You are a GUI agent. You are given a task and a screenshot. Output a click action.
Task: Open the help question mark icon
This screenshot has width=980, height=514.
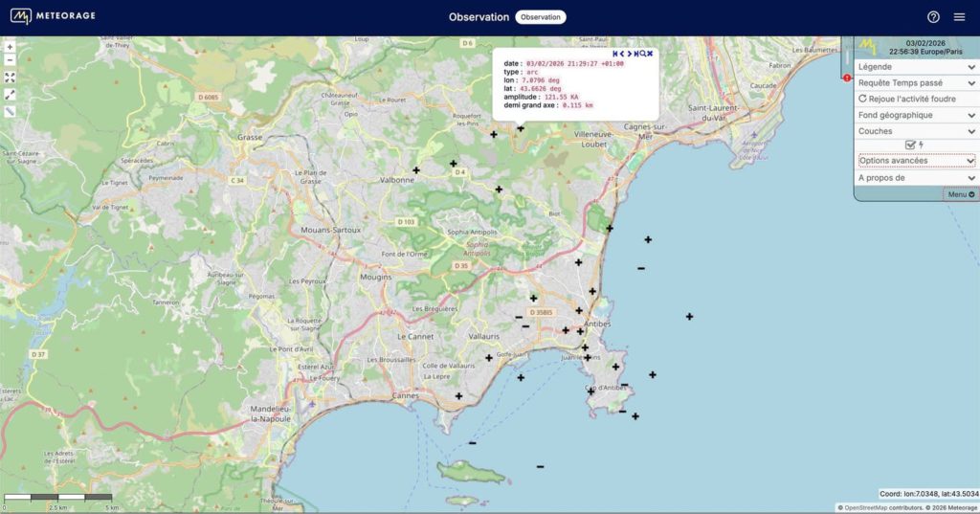(x=933, y=17)
